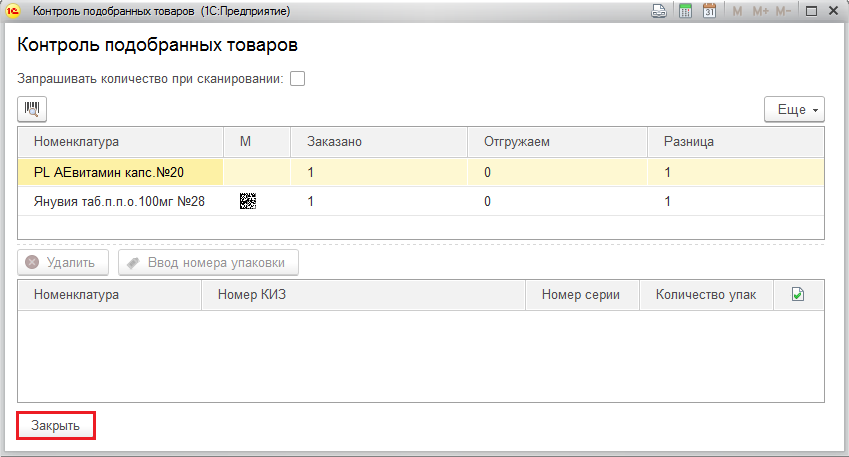This screenshot has height=457, width=849.
Task: Toggle the quantity prompt on scanning checkbox
Action: (x=297, y=78)
